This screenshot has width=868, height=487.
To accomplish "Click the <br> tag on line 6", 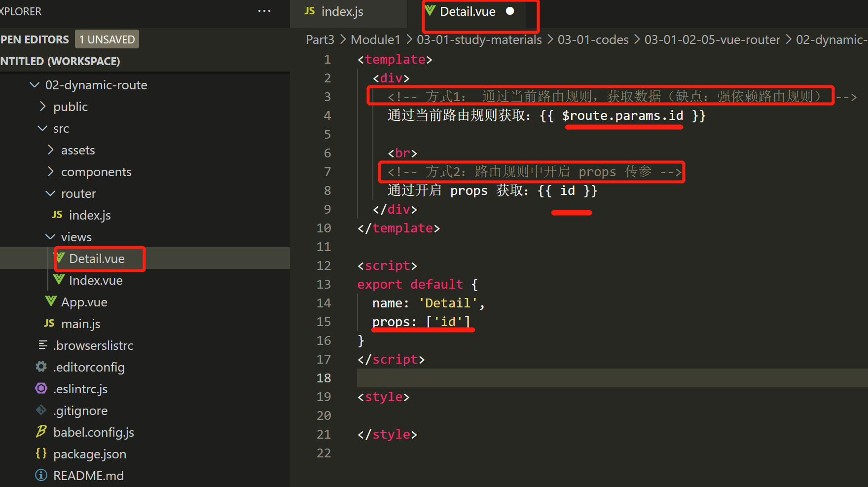I will click(402, 153).
